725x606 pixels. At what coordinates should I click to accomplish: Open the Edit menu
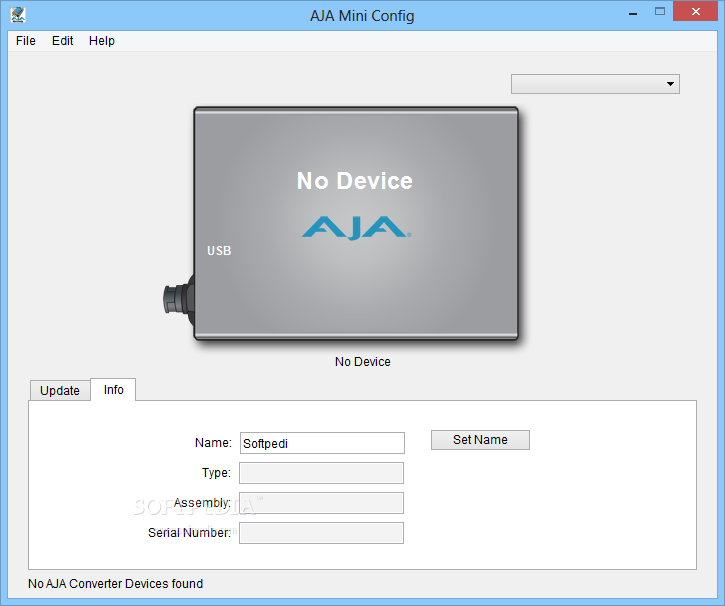(62, 41)
